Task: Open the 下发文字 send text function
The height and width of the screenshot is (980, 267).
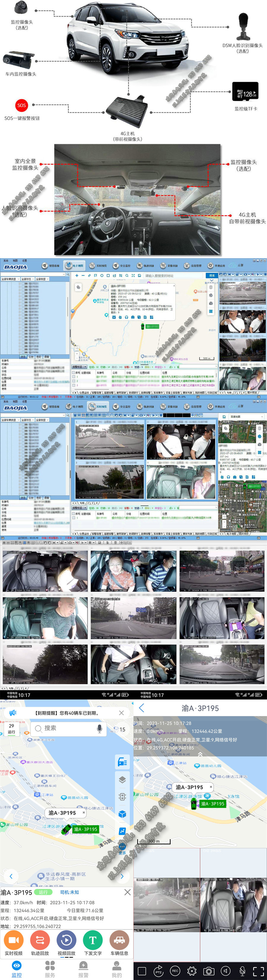Action: coord(93,940)
